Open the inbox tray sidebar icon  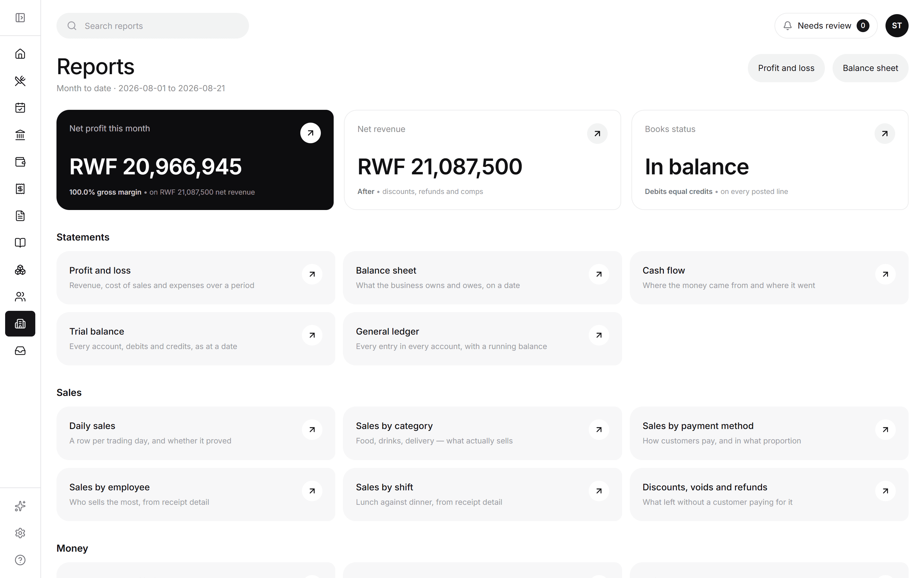pyautogui.click(x=20, y=351)
